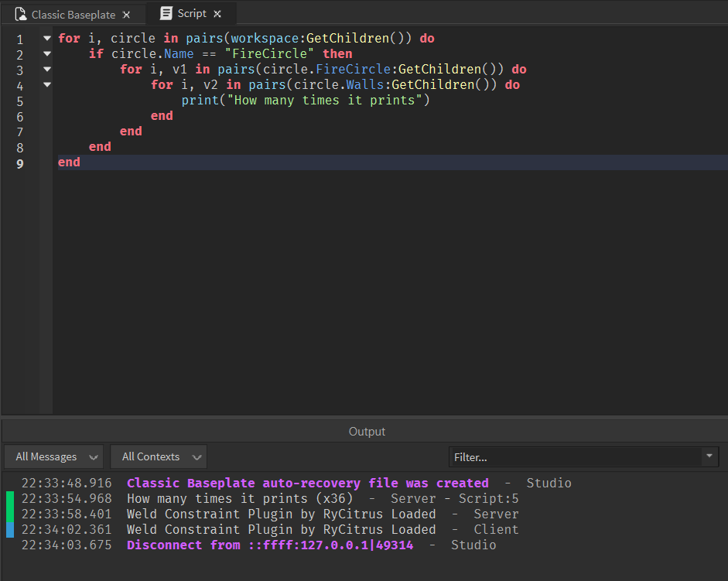This screenshot has height=581, width=728.
Task: Collapse the FireCircle GetChildren loop on line 3
Action: [x=46, y=68]
